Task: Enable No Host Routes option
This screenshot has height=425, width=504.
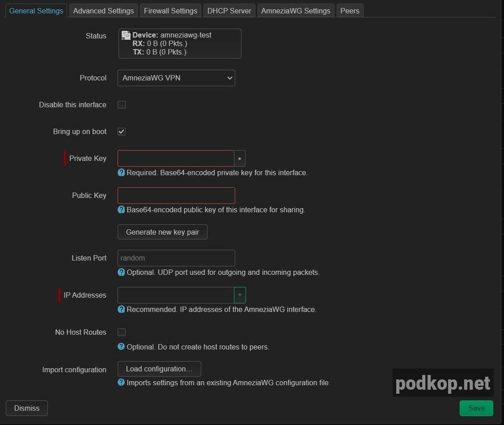Action: coord(121,332)
